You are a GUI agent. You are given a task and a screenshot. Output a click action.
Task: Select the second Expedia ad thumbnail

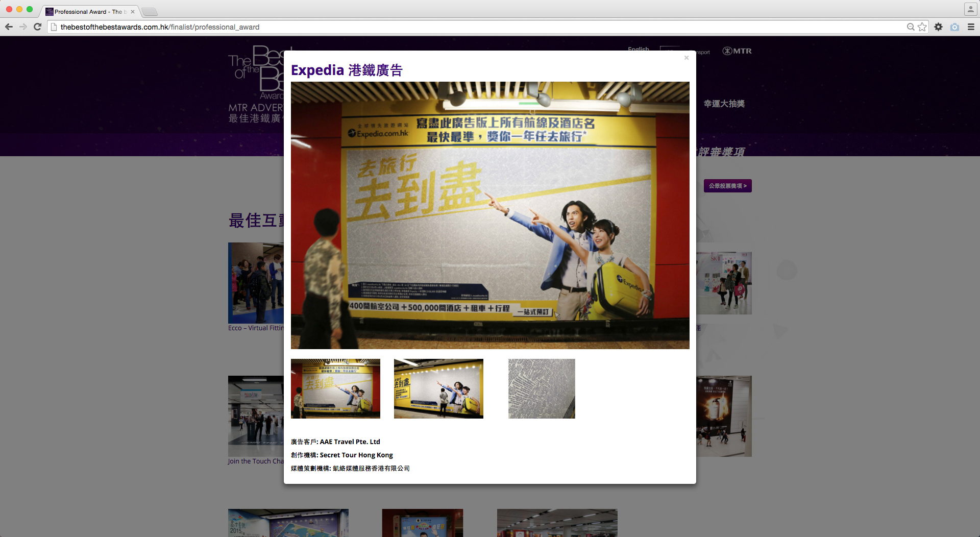(x=438, y=388)
